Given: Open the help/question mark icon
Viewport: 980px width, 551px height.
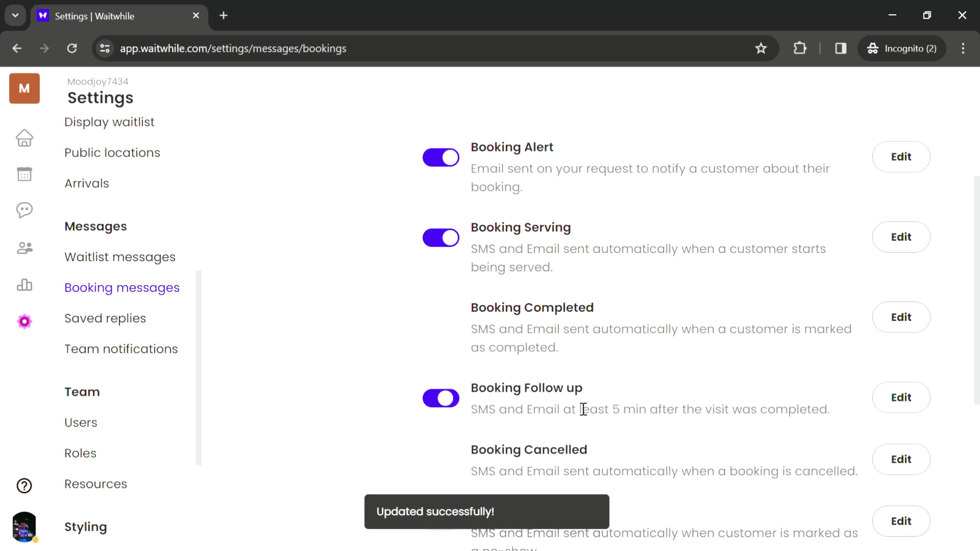Looking at the screenshot, I should click(24, 486).
